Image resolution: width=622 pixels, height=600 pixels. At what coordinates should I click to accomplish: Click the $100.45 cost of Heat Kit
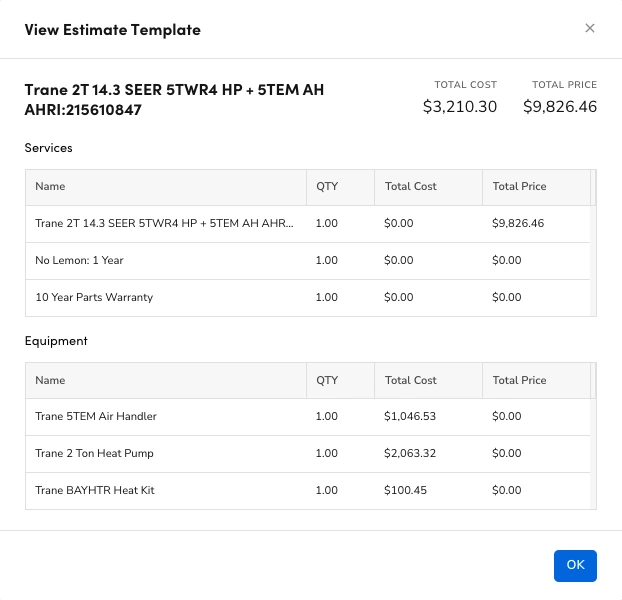click(405, 490)
